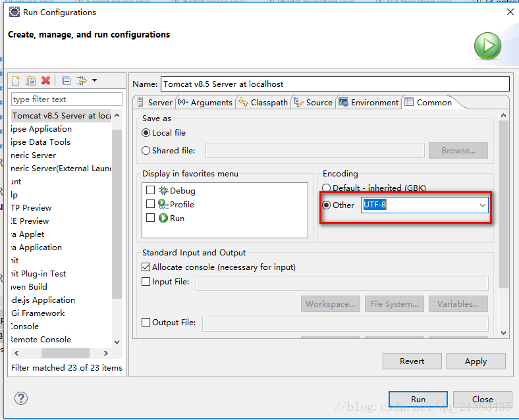The width and height of the screenshot is (519, 420).
Task: Enable the Output File checkbox
Action: click(x=146, y=322)
